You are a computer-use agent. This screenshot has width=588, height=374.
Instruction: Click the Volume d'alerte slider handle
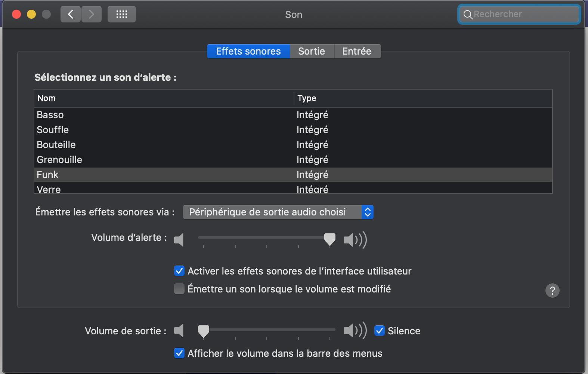(329, 239)
